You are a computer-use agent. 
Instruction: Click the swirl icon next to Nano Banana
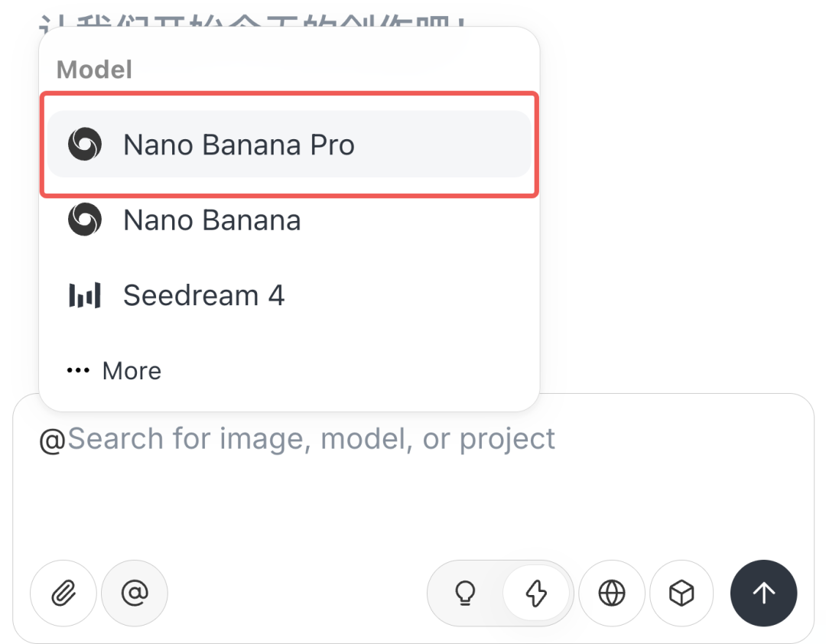pyautogui.click(x=84, y=220)
